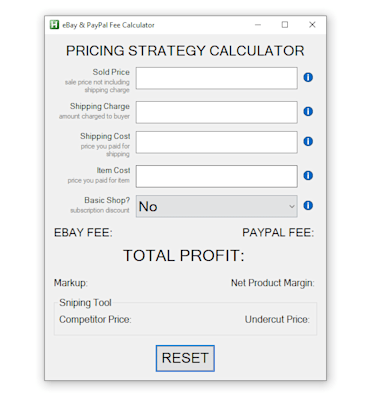Select the Basic Shop 'No' combo box
380x412 pixels.
pos(217,206)
